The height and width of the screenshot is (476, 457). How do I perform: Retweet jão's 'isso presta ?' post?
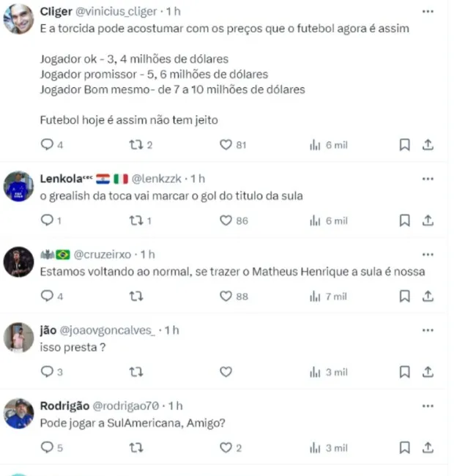click(136, 371)
